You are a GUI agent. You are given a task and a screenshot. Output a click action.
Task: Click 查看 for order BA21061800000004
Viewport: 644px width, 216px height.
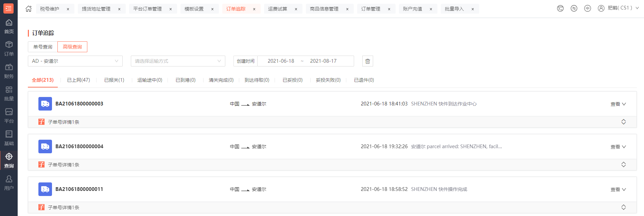(x=618, y=147)
